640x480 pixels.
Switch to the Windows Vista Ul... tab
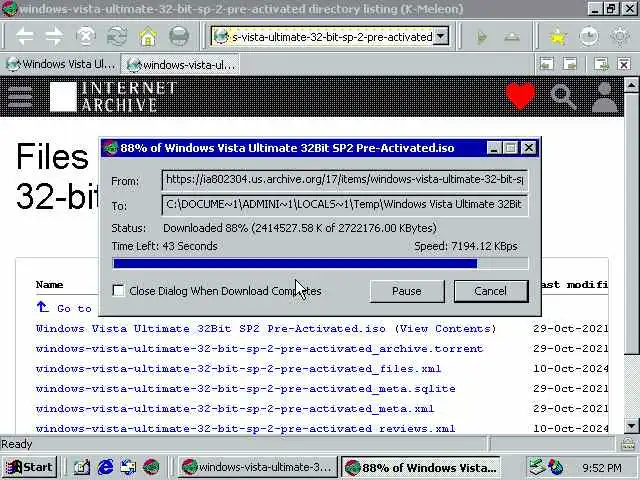(x=60, y=64)
